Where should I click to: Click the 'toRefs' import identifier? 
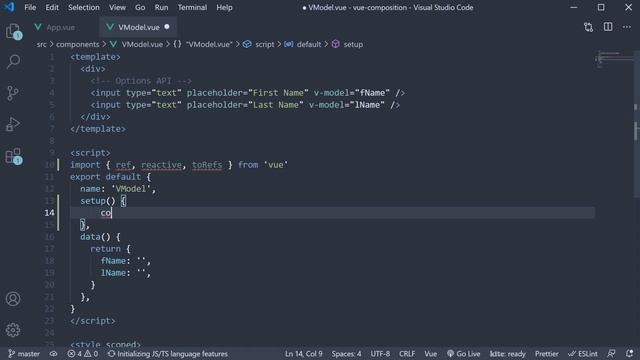coord(207,165)
